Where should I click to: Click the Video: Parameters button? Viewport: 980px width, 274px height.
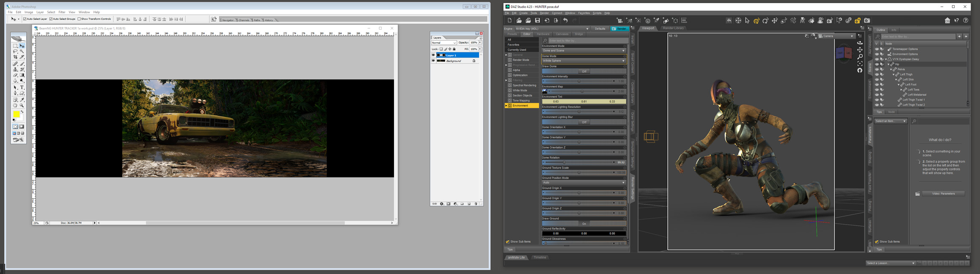coord(943,194)
